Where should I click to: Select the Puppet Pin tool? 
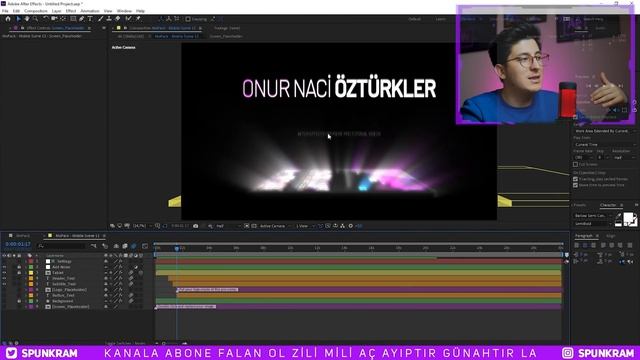(138, 19)
